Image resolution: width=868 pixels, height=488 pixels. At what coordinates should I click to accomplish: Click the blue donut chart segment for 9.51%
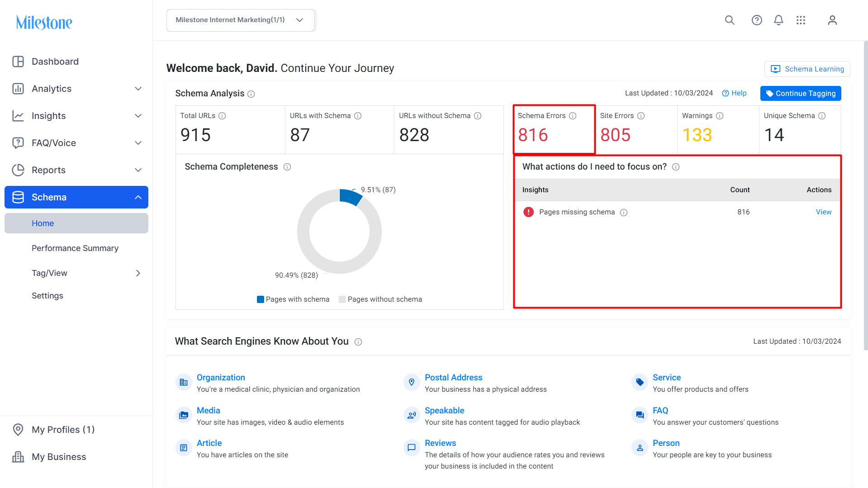(x=351, y=197)
